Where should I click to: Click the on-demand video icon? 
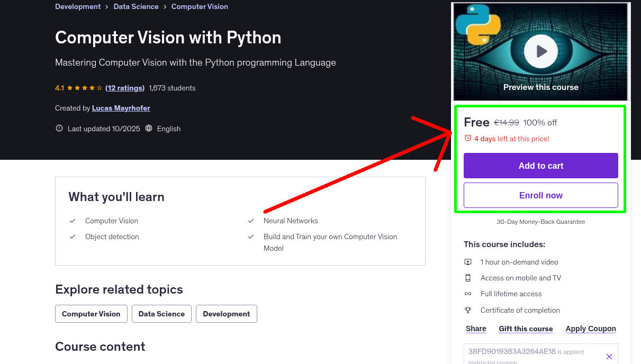[x=468, y=261]
